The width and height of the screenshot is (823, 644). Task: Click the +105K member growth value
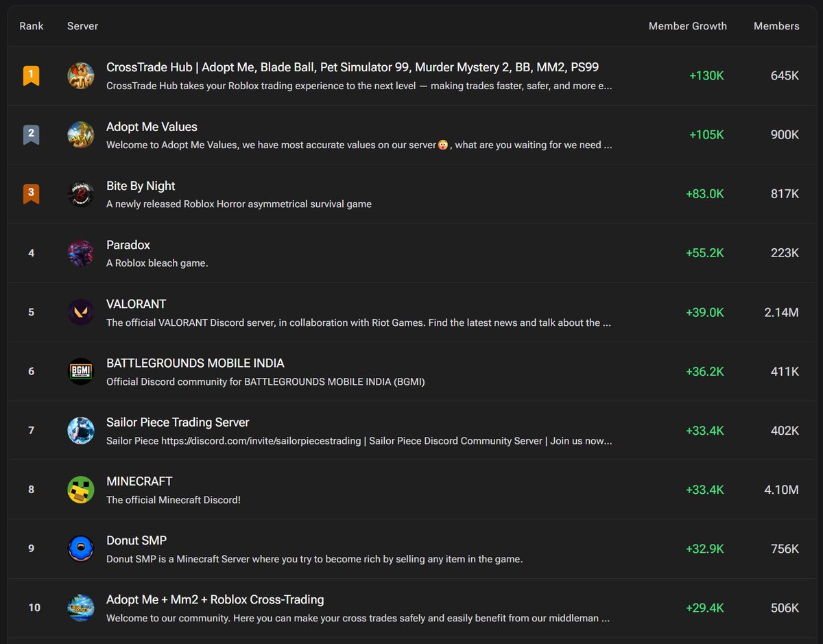click(x=706, y=134)
